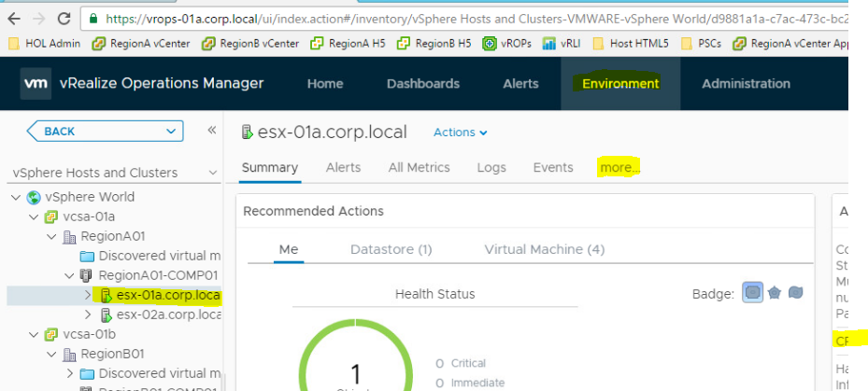Open the RegionB H5 bookmark
868x391 pixels.
(434, 43)
